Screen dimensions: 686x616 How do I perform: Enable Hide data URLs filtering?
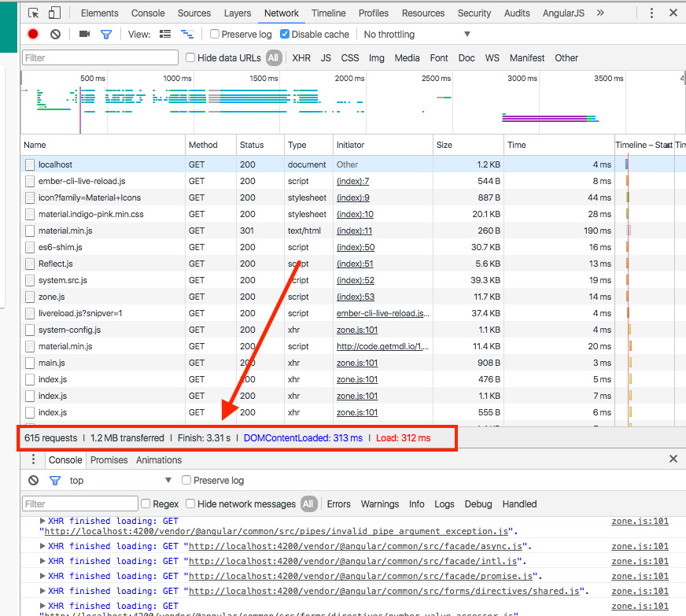[189, 57]
